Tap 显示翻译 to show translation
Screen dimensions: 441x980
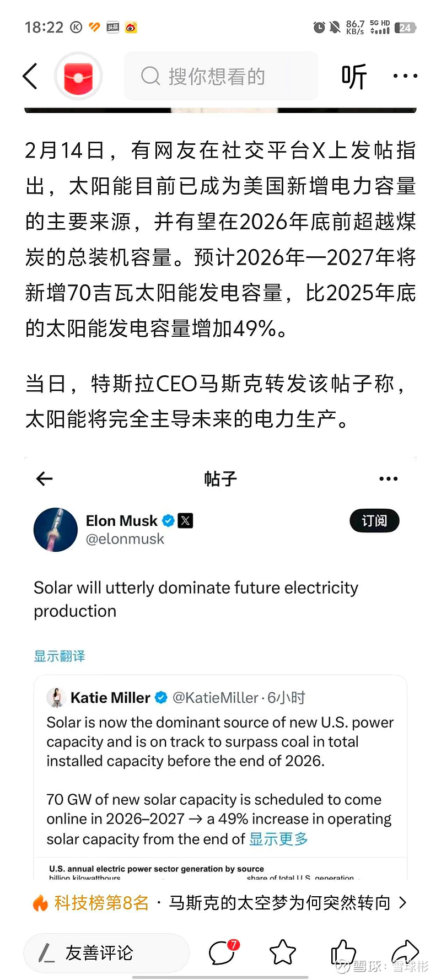click(60, 656)
